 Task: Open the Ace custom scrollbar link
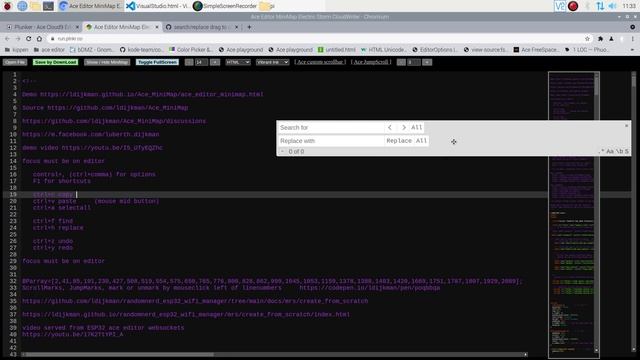[x=320, y=62]
